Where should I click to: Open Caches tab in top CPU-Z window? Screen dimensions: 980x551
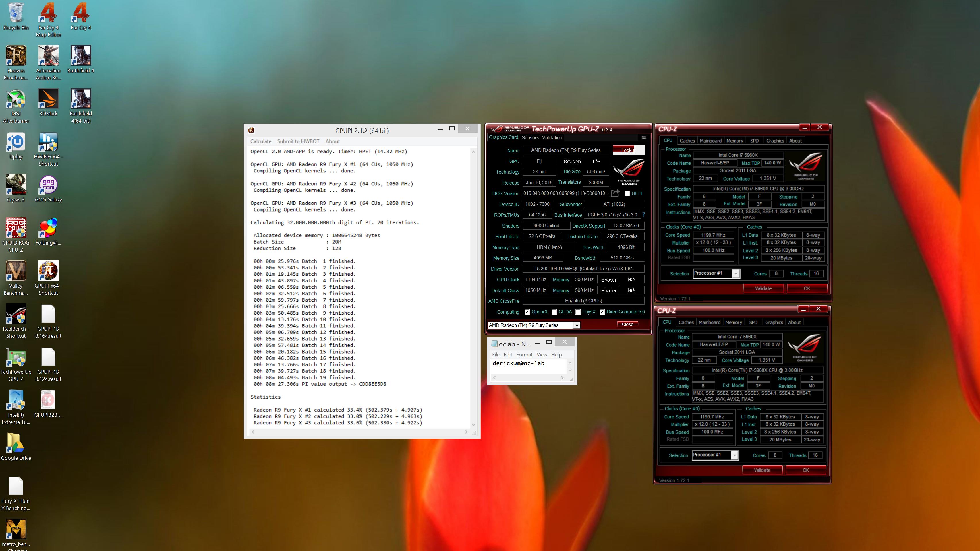click(x=687, y=141)
